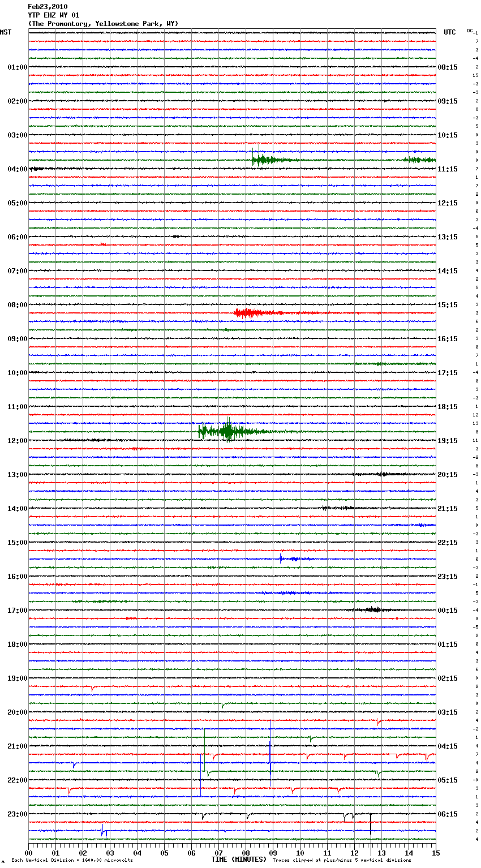Select the 12:00 MST time label
The image size is (481, 868).
coord(17,441)
